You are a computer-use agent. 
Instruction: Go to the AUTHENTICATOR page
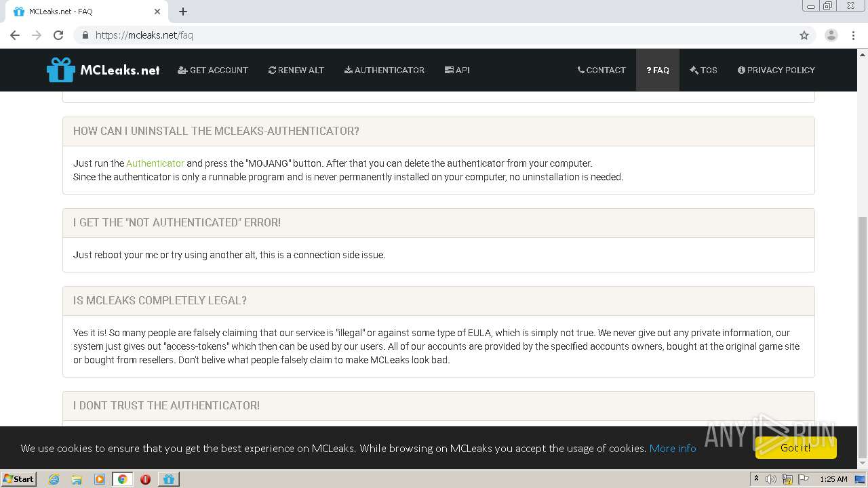click(384, 70)
